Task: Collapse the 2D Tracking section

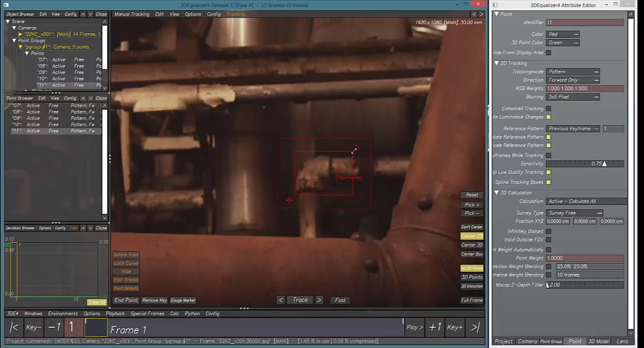Action: click(497, 63)
